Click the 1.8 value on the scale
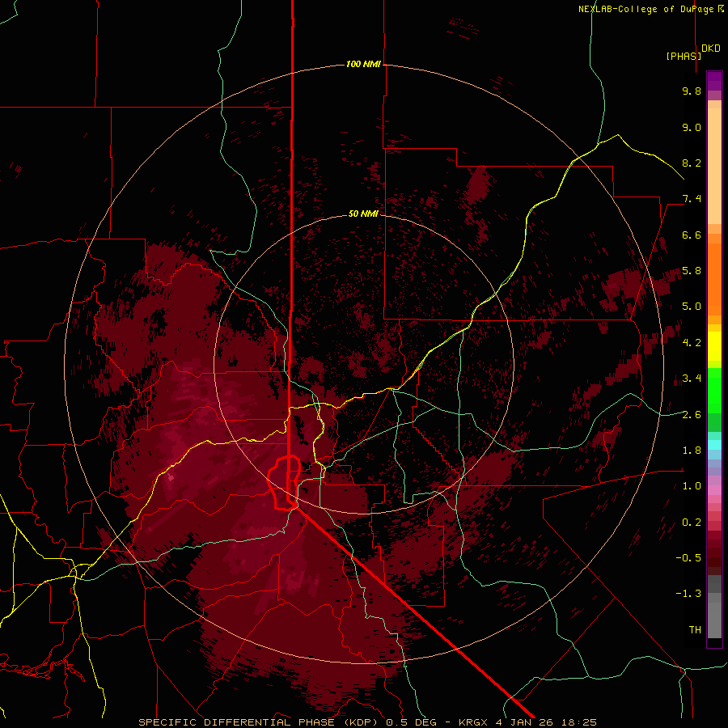This screenshot has width=728, height=728. pos(692,451)
